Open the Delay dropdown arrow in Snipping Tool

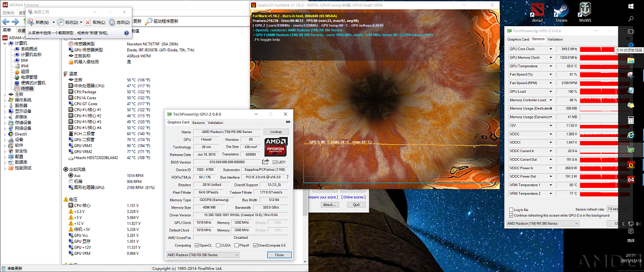(x=80, y=23)
